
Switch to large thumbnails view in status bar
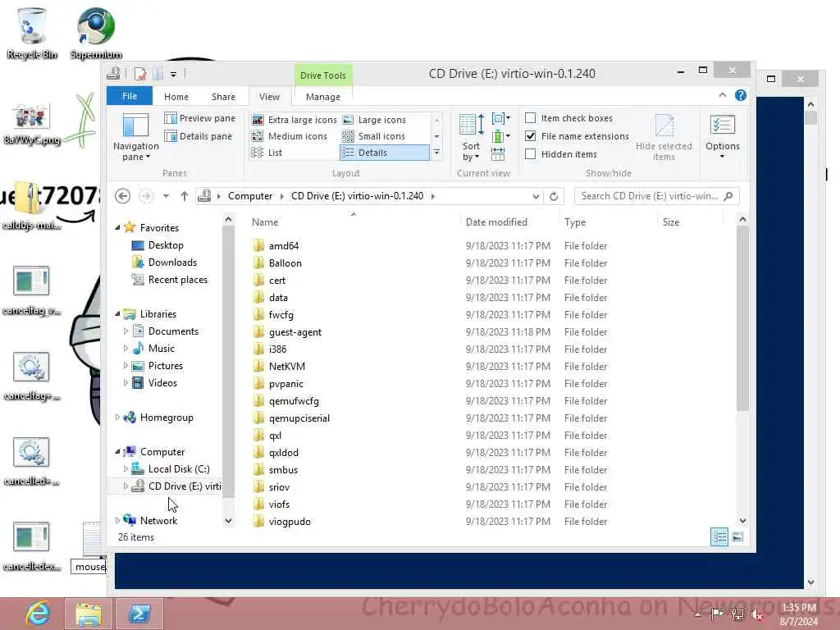click(x=737, y=536)
